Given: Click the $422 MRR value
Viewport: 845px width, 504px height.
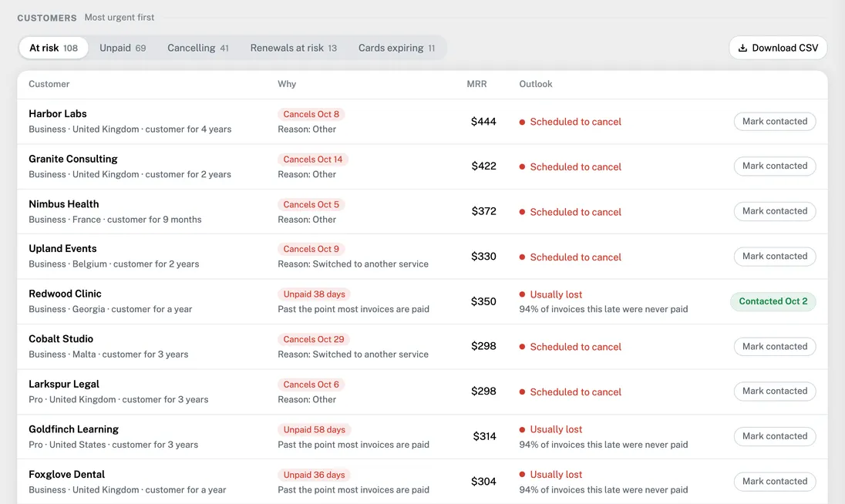Looking at the screenshot, I should click(x=483, y=166).
